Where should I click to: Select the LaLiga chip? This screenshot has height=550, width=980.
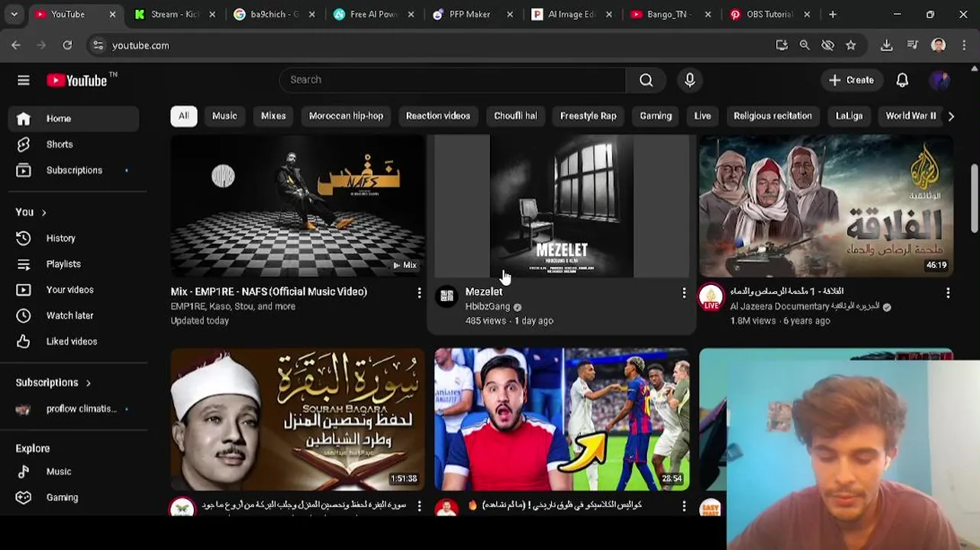pyautogui.click(x=849, y=116)
